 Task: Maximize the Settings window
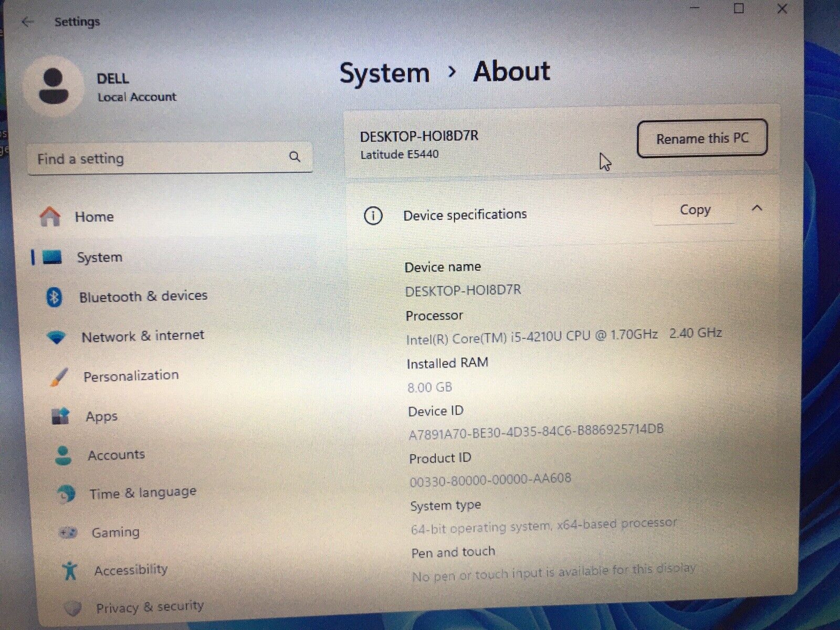(739, 8)
